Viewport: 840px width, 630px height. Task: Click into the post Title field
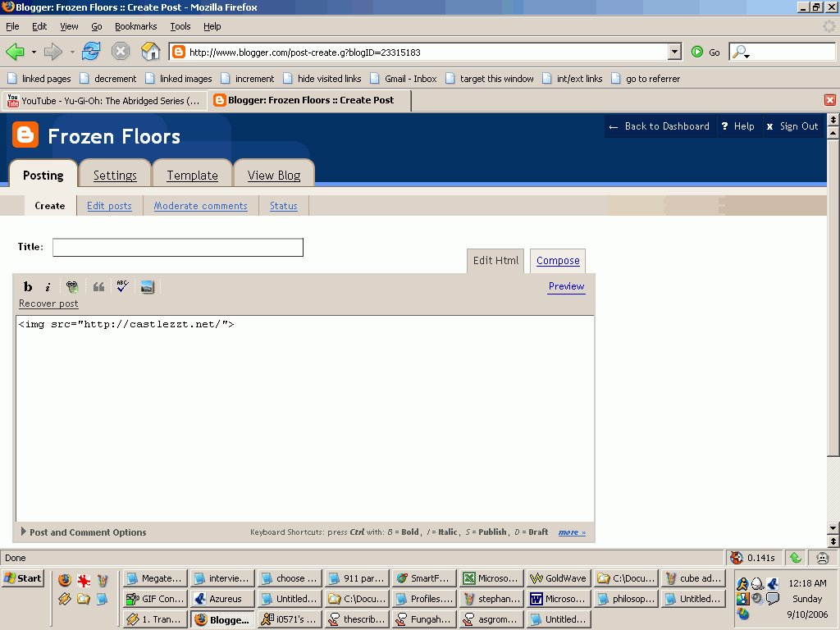[x=177, y=247]
